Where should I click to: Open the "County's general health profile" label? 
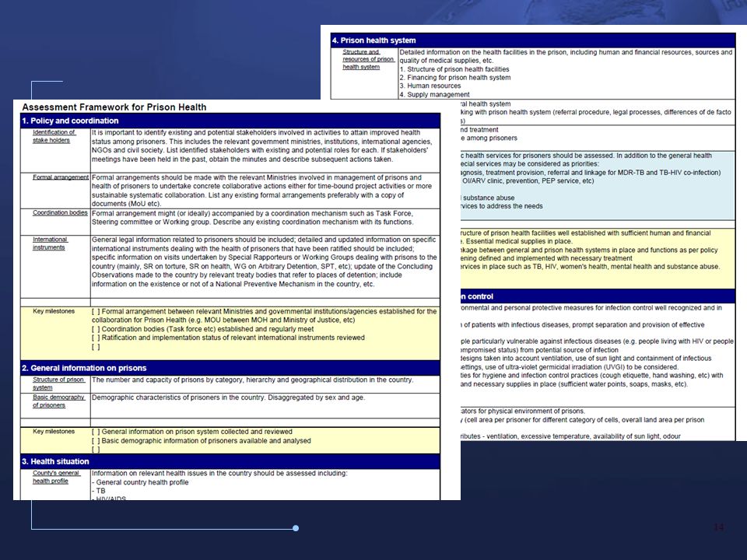56,477
